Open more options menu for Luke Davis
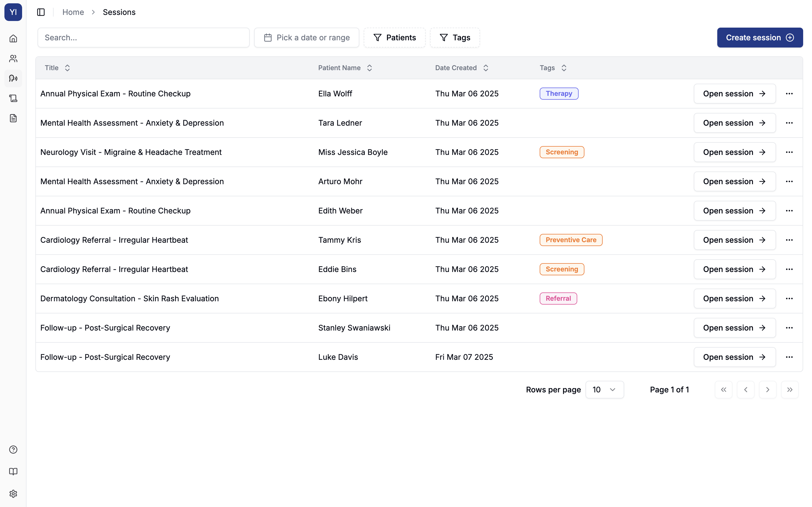 click(789, 357)
